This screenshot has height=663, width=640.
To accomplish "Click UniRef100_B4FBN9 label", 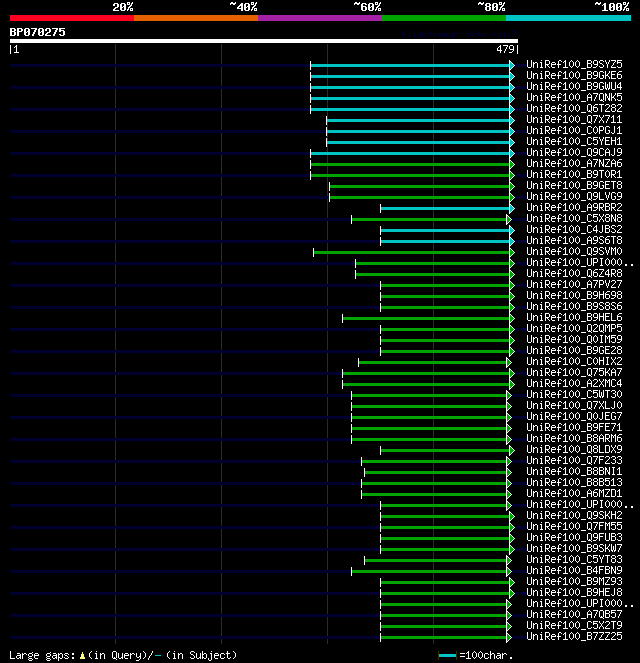I will (x=574, y=570).
